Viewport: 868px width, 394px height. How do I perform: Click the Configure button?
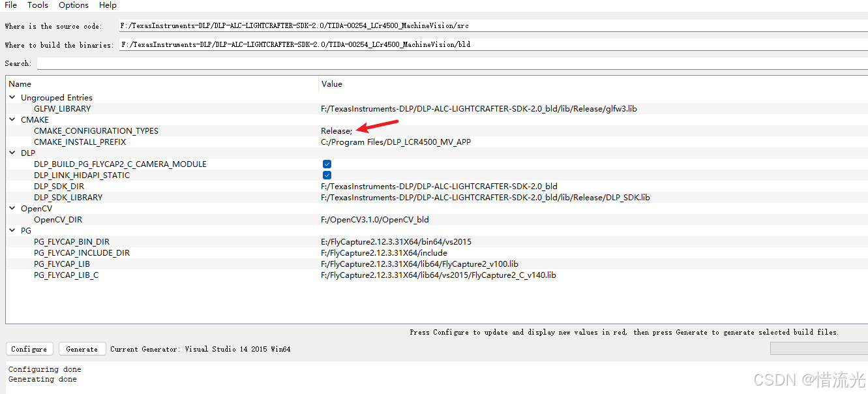[29, 349]
